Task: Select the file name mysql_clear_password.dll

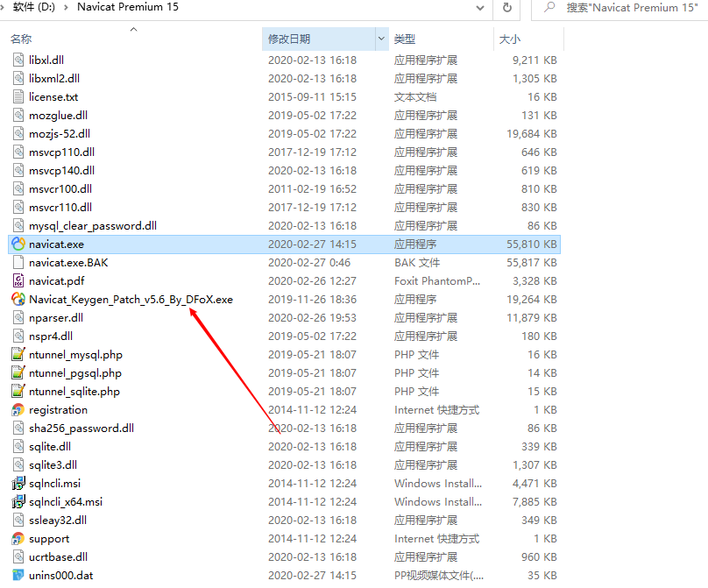Action: pyautogui.click(x=93, y=226)
